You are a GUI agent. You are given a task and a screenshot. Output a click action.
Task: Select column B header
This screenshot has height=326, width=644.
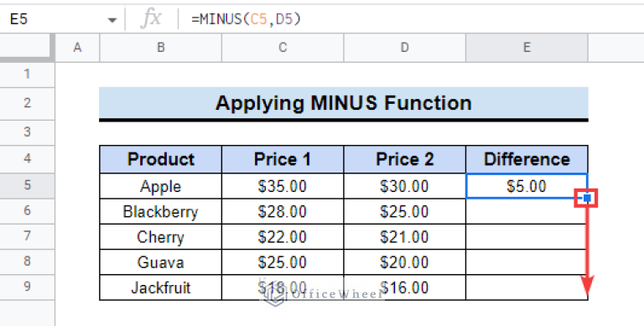click(x=161, y=48)
